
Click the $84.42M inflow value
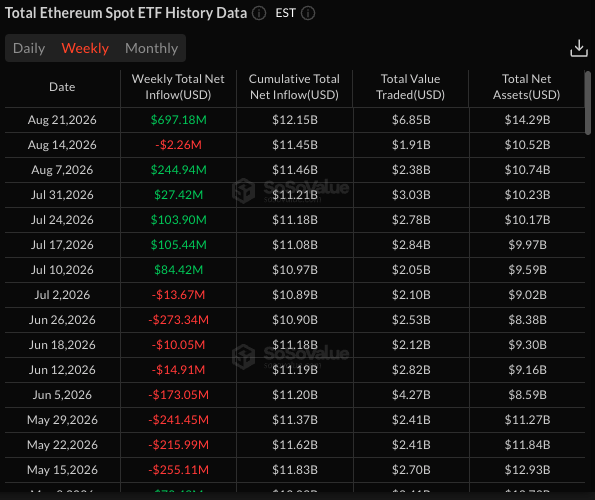click(x=178, y=270)
